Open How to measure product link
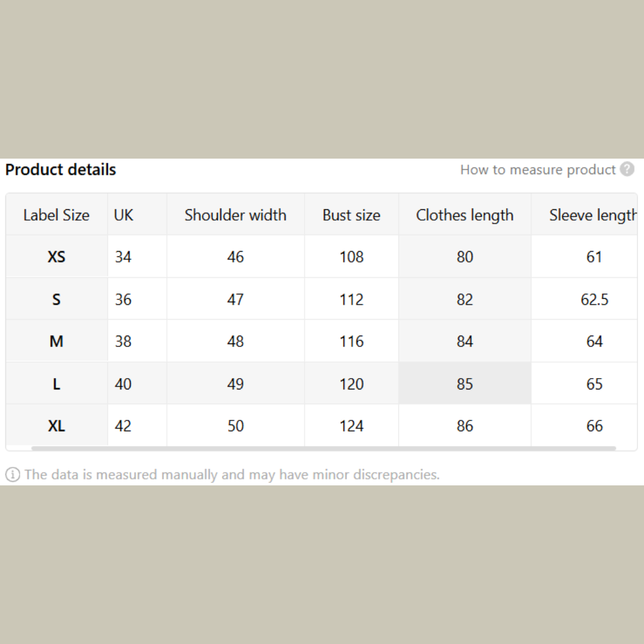 pos(537,170)
